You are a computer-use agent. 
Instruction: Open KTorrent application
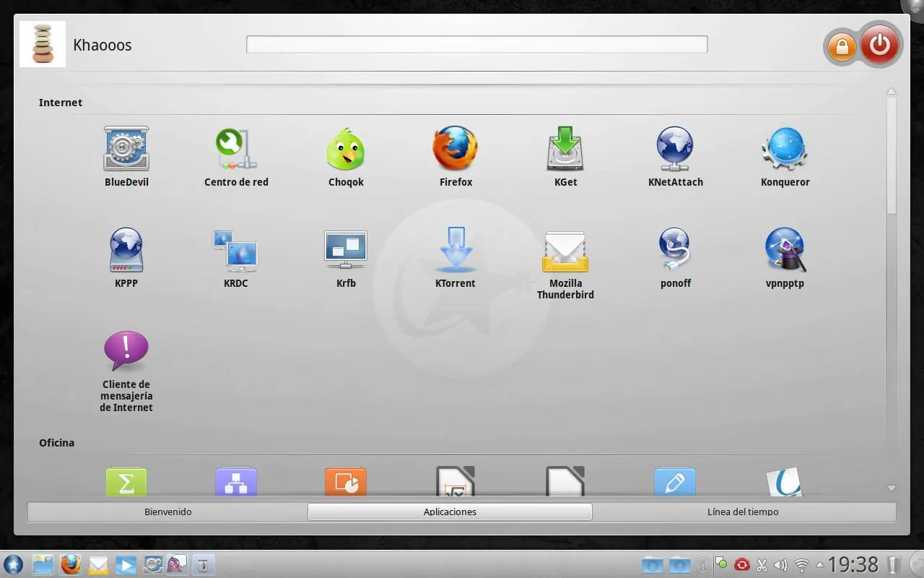click(x=456, y=258)
